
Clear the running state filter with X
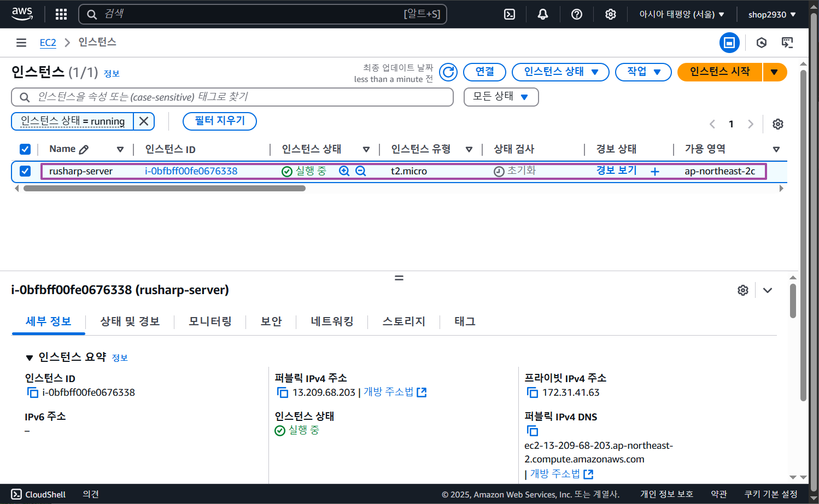(x=144, y=121)
